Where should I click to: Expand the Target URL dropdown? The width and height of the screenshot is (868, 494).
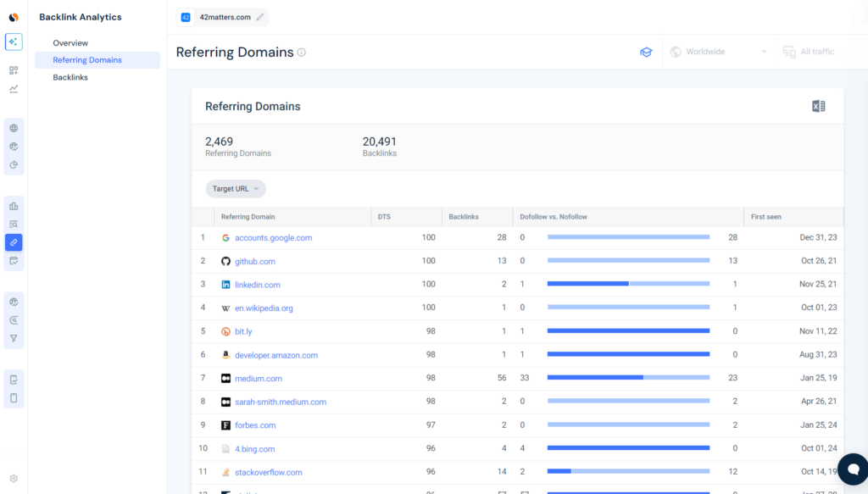[235, 188]
